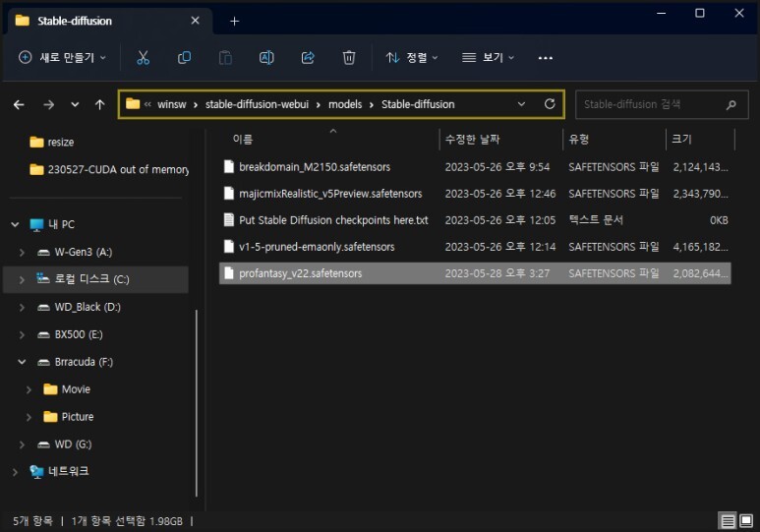Sort by 수정한 날짜 column header

(x=472, y=140)
